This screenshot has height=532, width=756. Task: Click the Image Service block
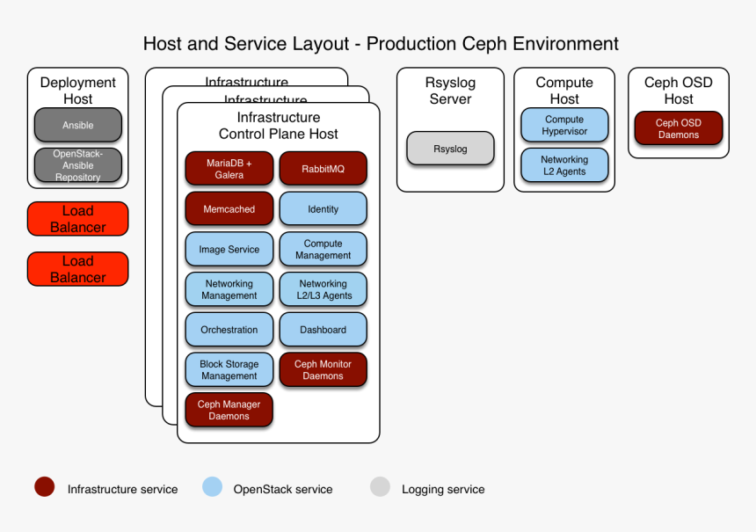coord(229,249)
